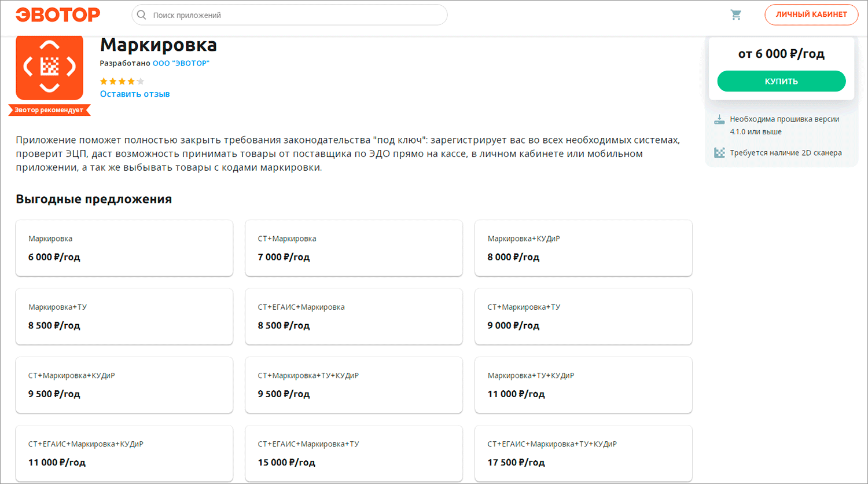This screenshot has width=868, height=484.
Task: Click the app description paragraph
Action: tap(348, 154)
